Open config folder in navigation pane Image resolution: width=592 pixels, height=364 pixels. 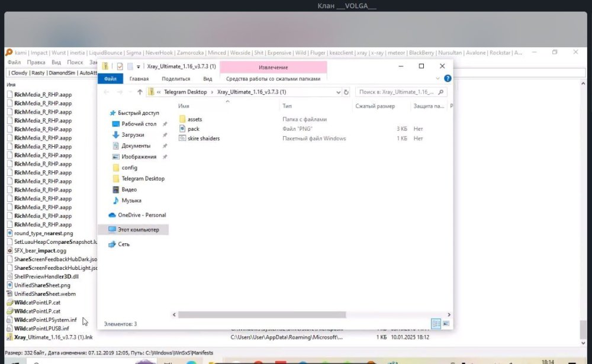click(x=129, y=167)
